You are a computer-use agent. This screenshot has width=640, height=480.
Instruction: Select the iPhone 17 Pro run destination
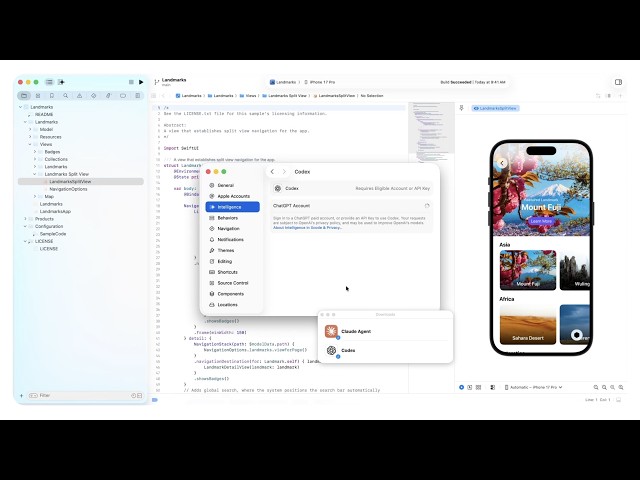(320, 82)
